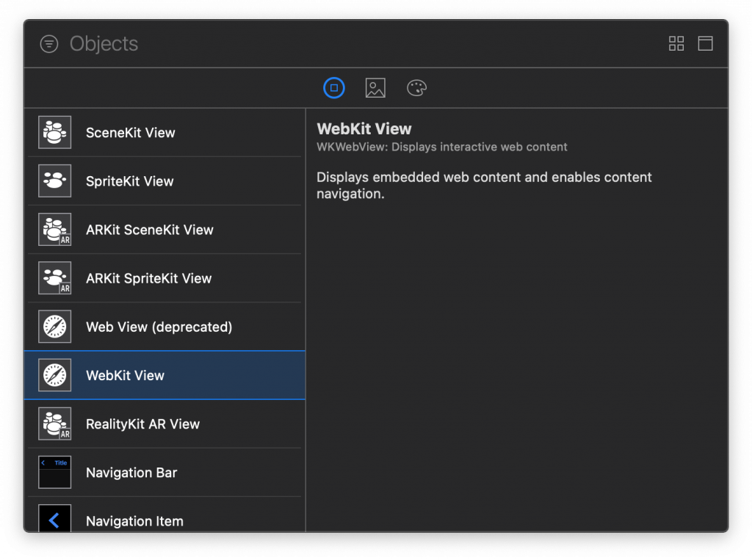Screen dimensions: 752x560
Task: Switch to grid view layout
Action: pyautogui.click(x=676, y=44)
